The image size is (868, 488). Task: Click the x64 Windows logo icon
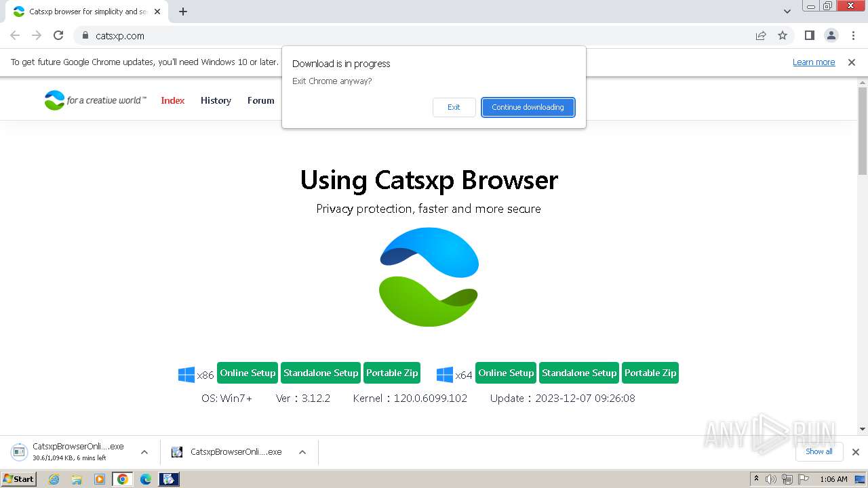tap(445, 374)
